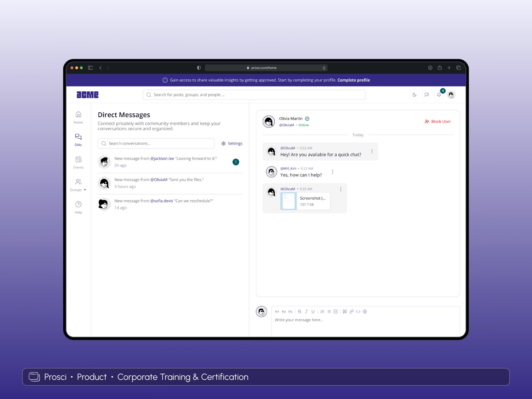Go to Events in sidebar

click(x=78, y=162)
